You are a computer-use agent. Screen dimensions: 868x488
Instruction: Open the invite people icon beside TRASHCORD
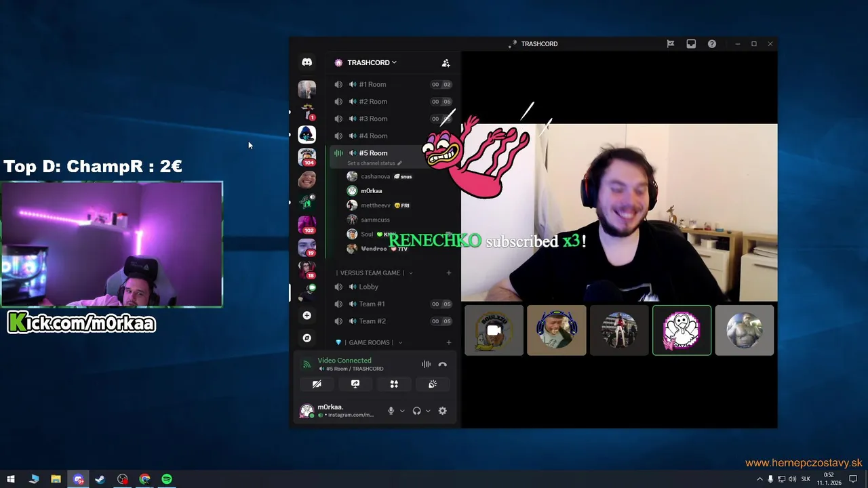pos(446,62)
